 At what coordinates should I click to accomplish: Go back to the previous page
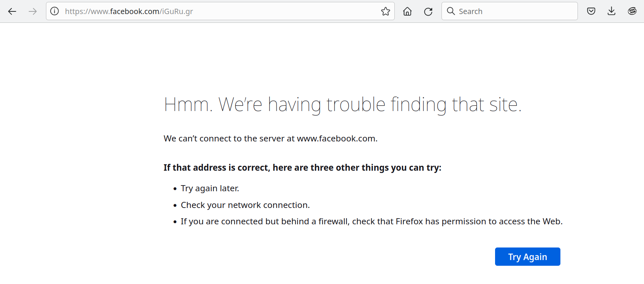click(x=12, y=11)
